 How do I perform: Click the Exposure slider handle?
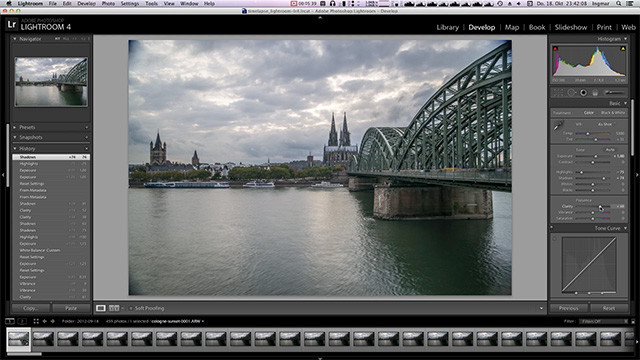596,156
